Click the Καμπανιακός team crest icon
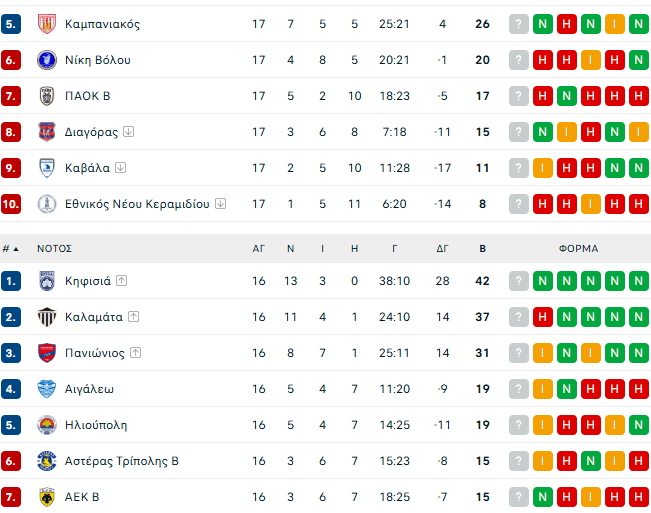This screenshot has width=651, height=513. click(46, 24)
